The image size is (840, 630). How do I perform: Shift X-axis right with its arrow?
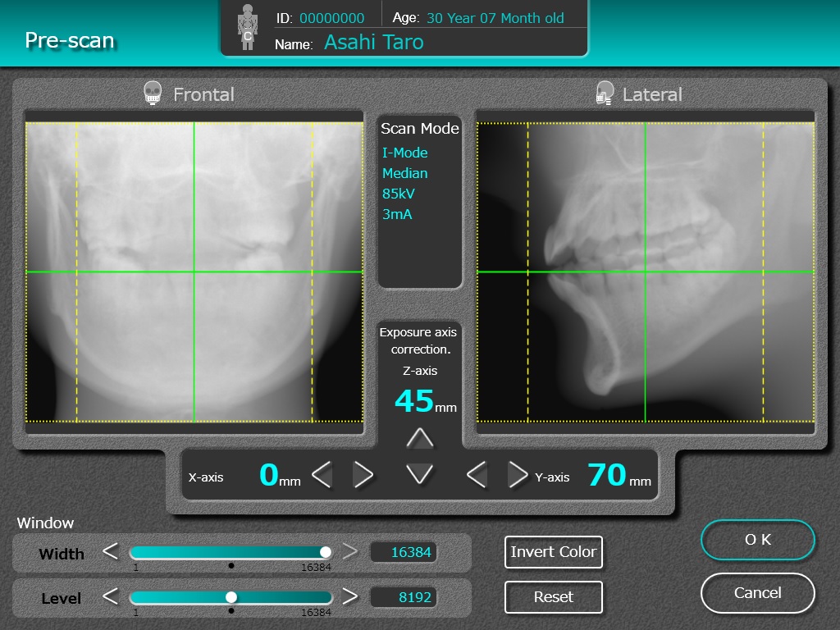363,475
